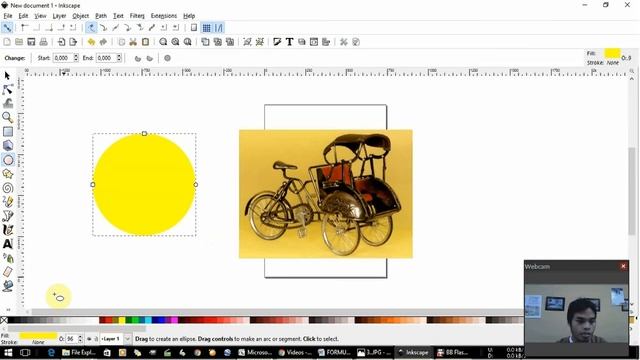The image size is (640, 360).
Task: Increase the Start angle spinner
Action: click(76, 56)
